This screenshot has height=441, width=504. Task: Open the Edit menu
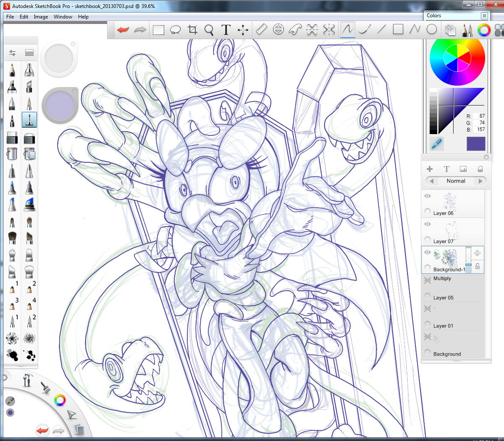click(24, 17)
